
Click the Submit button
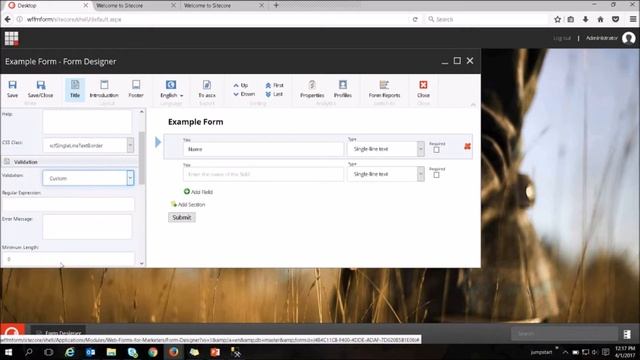pyautogui.click(x=182, y=218)
